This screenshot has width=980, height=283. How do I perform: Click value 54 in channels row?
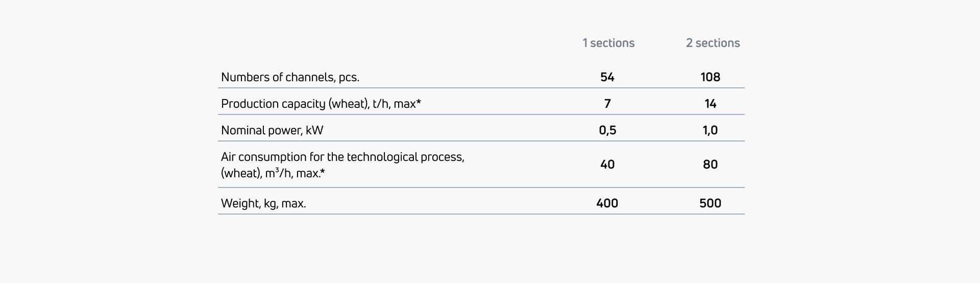[x=607, y=77]
